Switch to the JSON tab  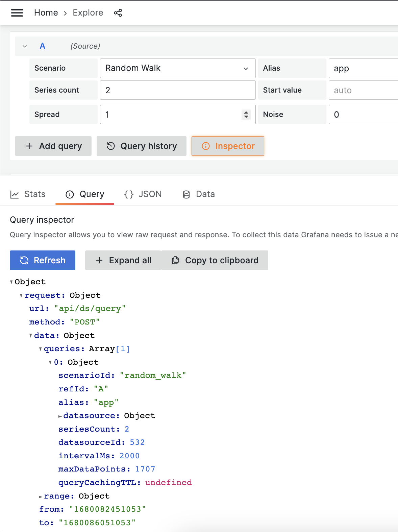point(143,194)
